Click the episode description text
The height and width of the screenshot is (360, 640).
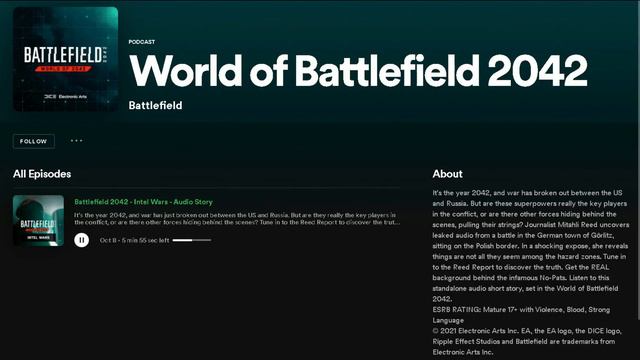[237, 218]
